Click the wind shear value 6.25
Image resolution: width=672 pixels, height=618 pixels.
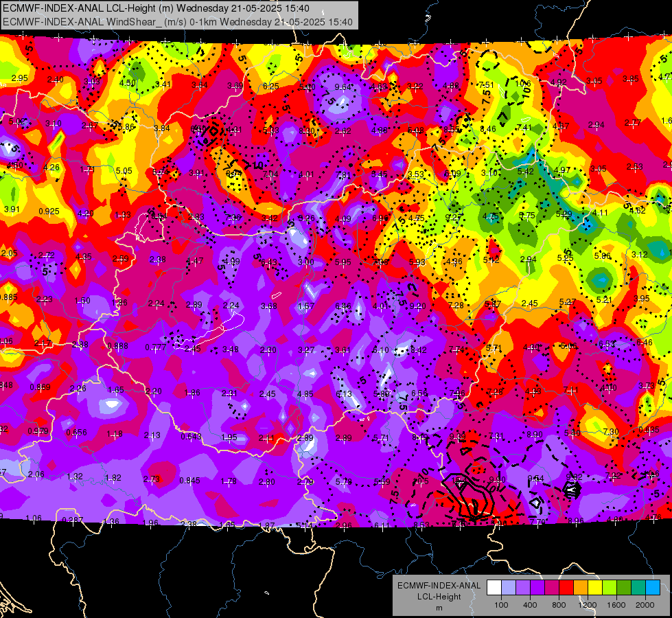pyautogui.click(x=271, y=87)
